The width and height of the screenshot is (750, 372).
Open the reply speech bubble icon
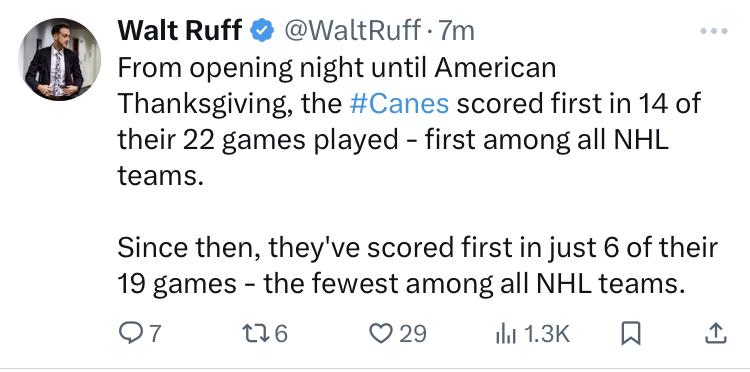[x=129, y=334]
